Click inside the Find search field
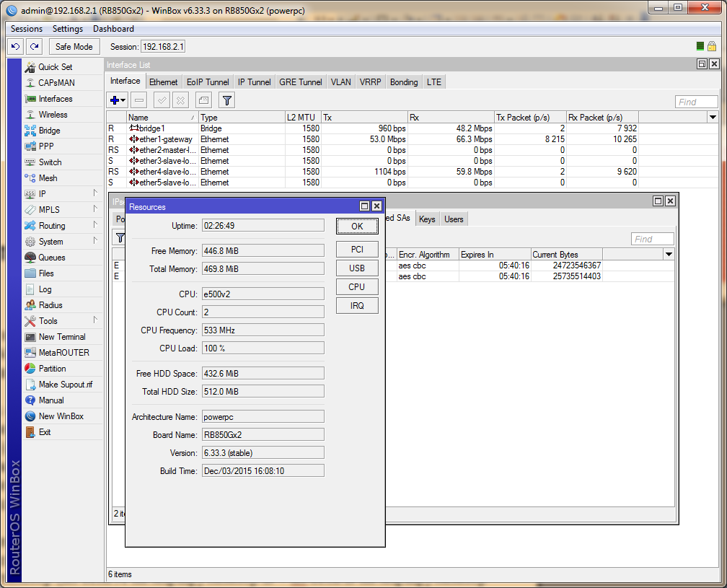 click(x=695, y=101)
